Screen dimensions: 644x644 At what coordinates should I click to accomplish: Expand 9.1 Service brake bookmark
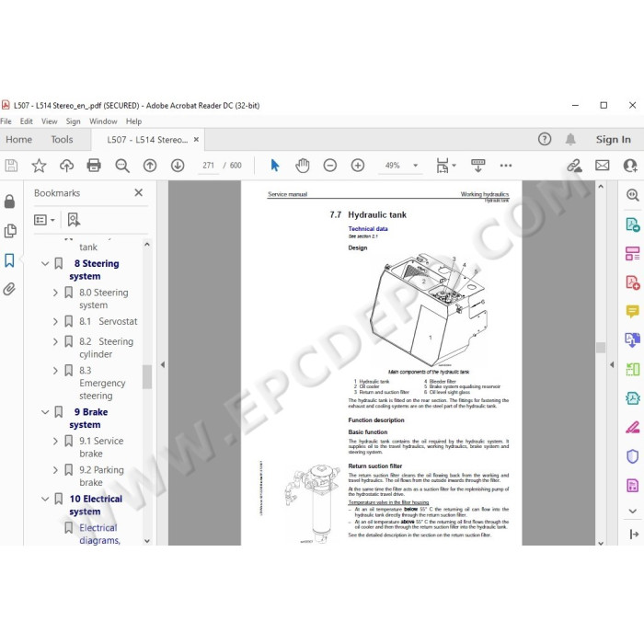[55, 441]
